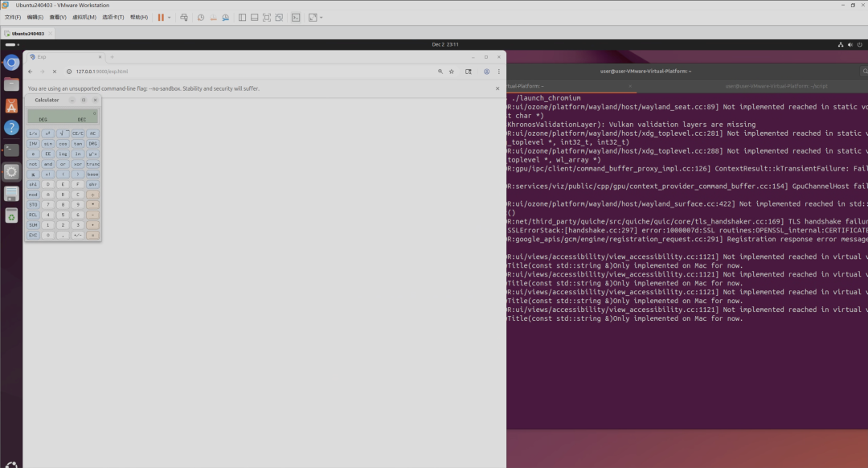Screen dimensions: 868x468
Task: Take a VM snapshot
Action: click(201, 18)
